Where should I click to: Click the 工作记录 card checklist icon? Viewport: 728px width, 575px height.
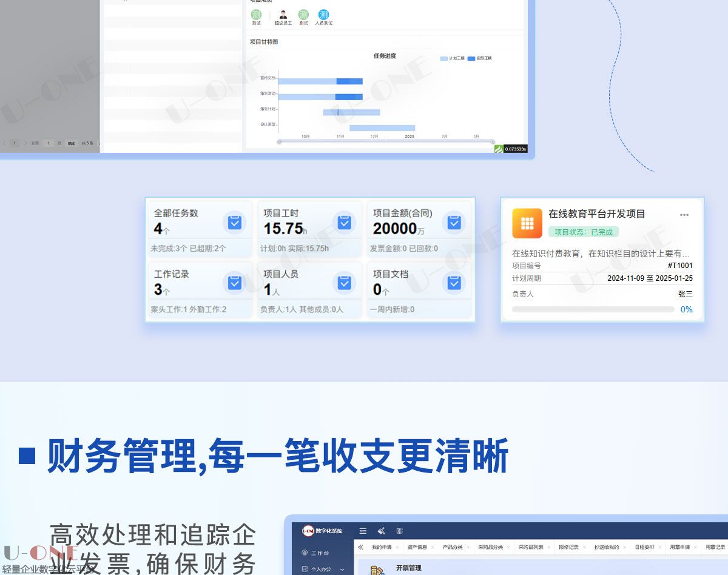(234, 283)
